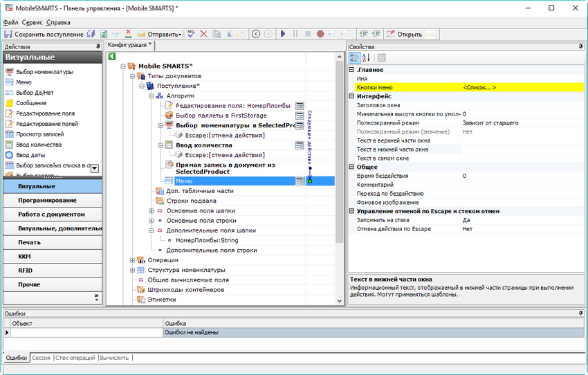Collapse the Ввод количества action node
The height and width of the screenshot is (375, 588).
pos(160,145)
